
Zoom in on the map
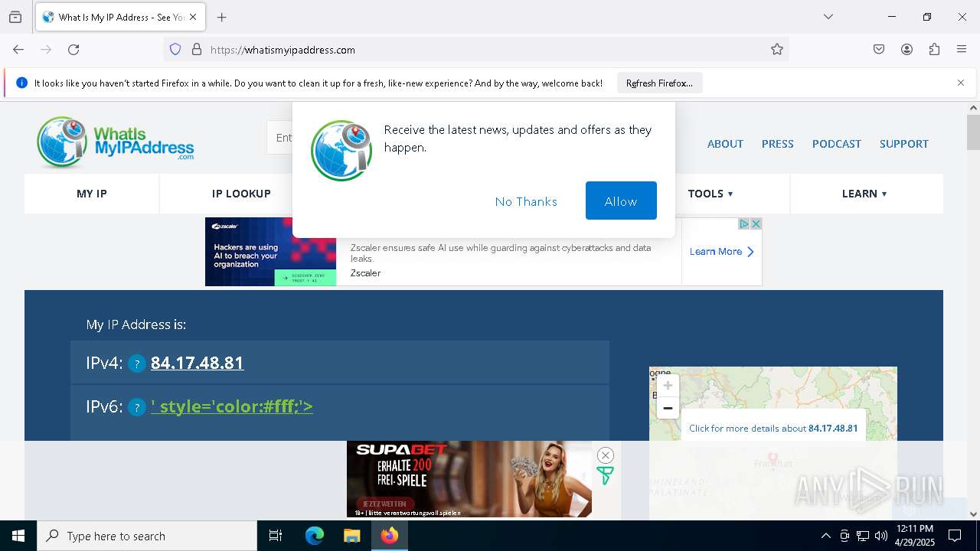click(668, 386)
